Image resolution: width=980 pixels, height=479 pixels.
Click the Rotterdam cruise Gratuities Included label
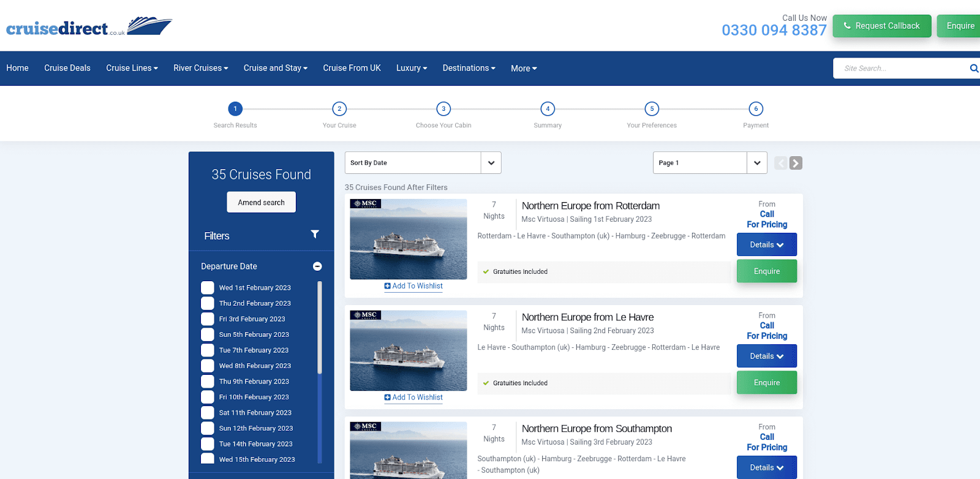520,271
